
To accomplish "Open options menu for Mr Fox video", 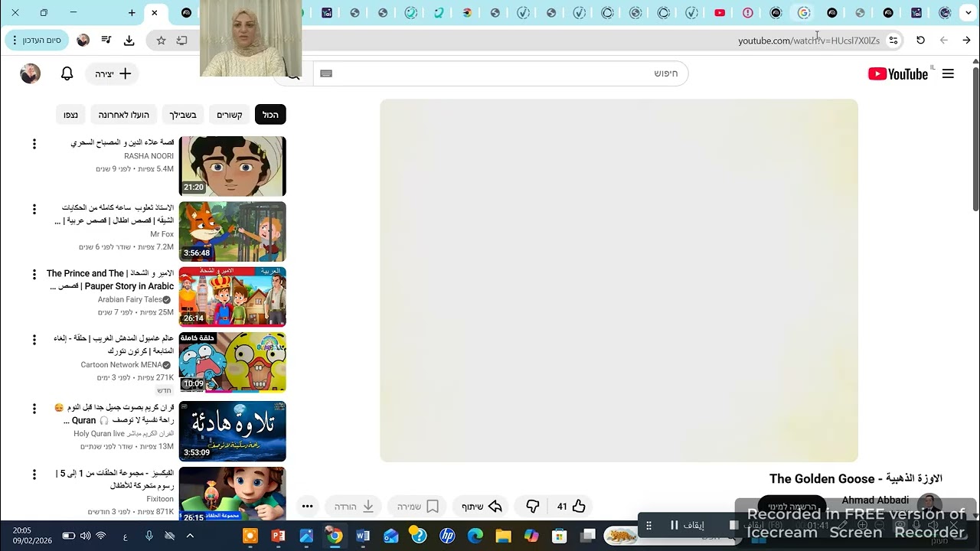I will click(34, 209).
